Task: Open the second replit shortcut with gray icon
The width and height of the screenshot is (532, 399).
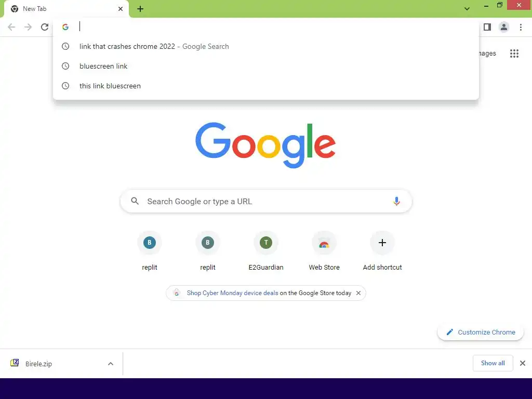Action: click(x=208, y=250)
